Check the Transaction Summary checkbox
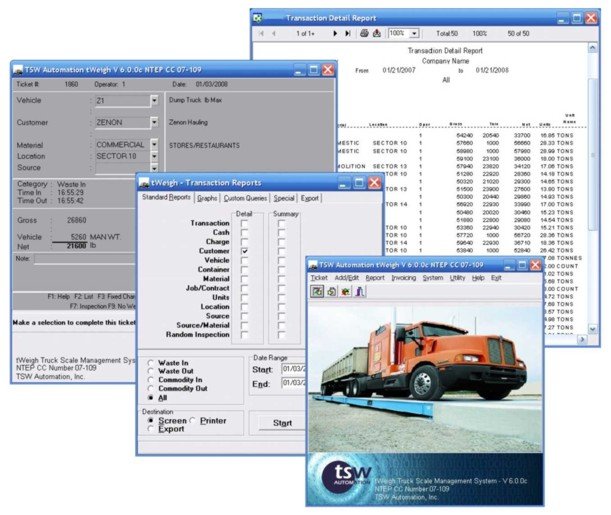 click(x=281, y=224)
